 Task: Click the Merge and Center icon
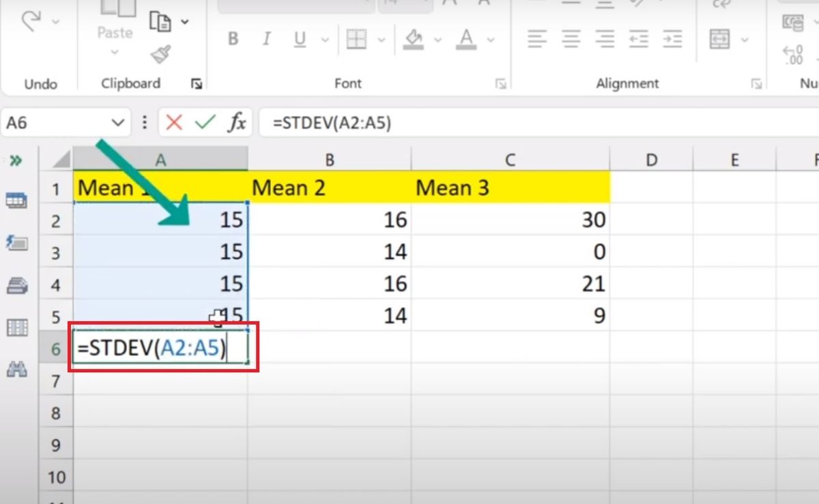(719, 39)
